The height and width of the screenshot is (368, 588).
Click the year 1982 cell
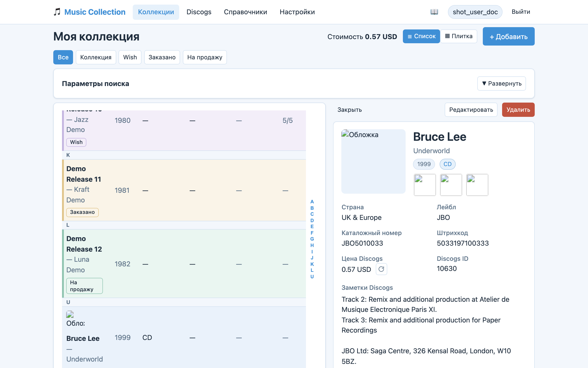[x=122, y=264]
